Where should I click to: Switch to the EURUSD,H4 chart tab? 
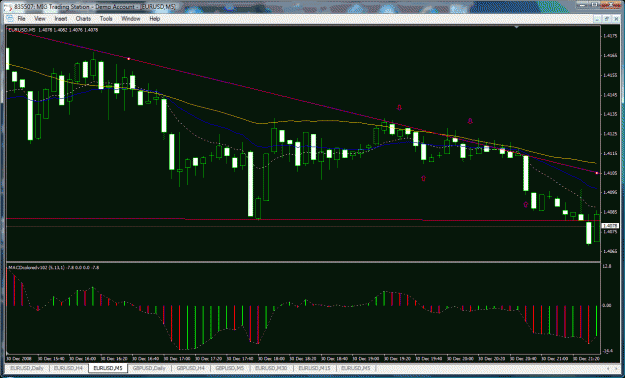[x=69, y=368]
